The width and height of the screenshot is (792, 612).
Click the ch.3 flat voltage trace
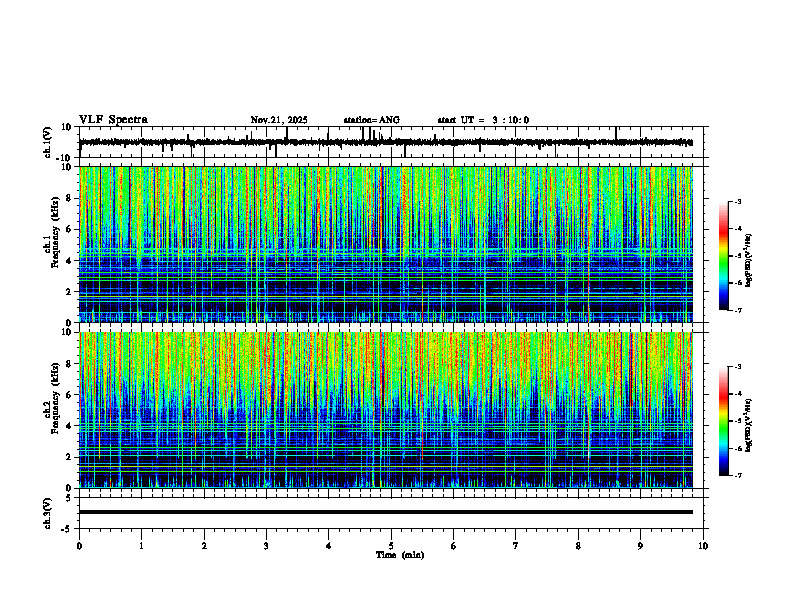386,512
